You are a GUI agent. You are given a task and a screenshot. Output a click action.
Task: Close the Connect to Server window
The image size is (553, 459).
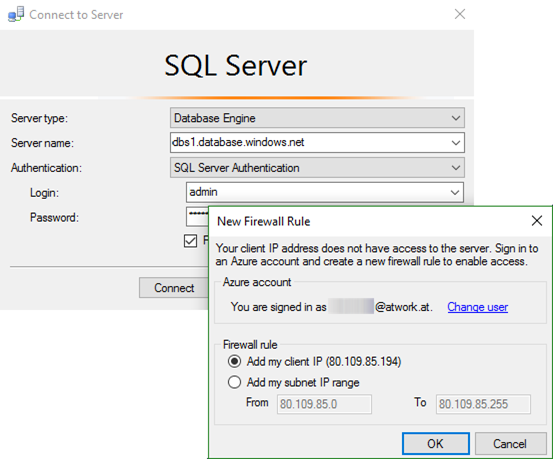click(x=460, y=14)
